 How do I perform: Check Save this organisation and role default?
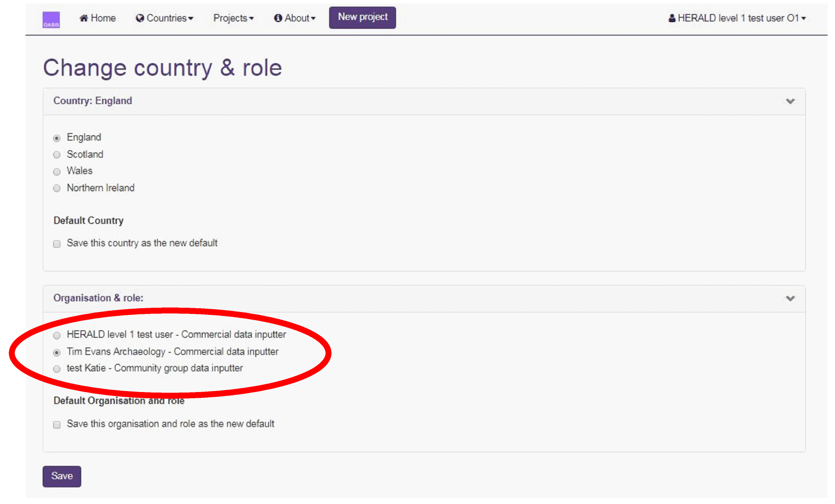[57, 424]
